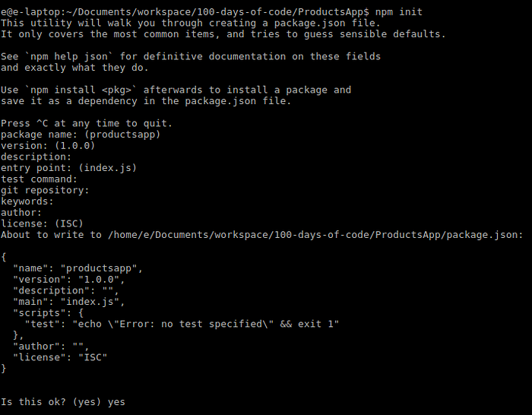Click the '"name": "productsapp"' JSON line
Image resolution: width=532 pixels, height=415 pixels.
[x=78, y=268]
